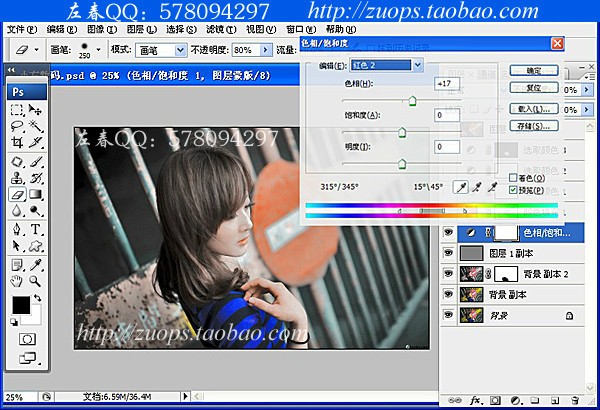The image size is (600, 410).
Task: Open the 不透明度 opacity slider arrow
Action: (265, 50)
